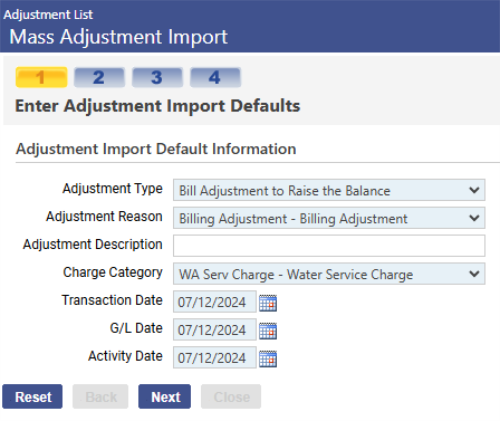Jump to wizard step 3
The height and width of the screenshot is (421, 500).
point(157,77)
